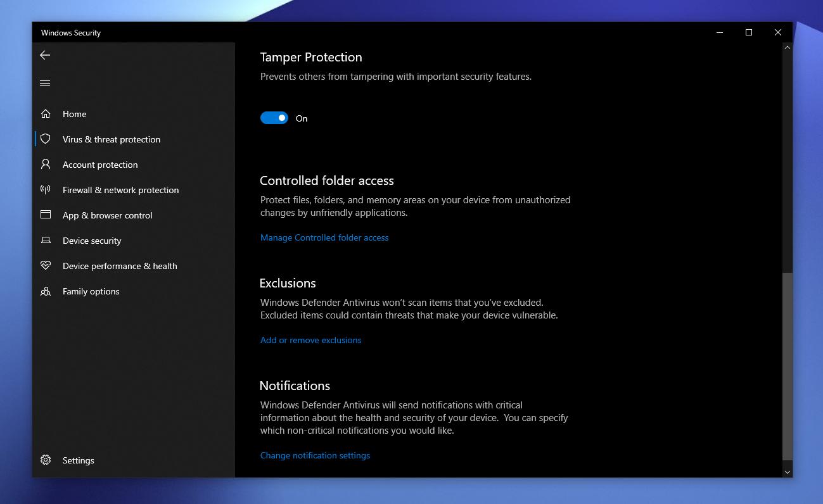
Task: Collapse the hamburger navigation menu
Action: [x=45, y=84]
